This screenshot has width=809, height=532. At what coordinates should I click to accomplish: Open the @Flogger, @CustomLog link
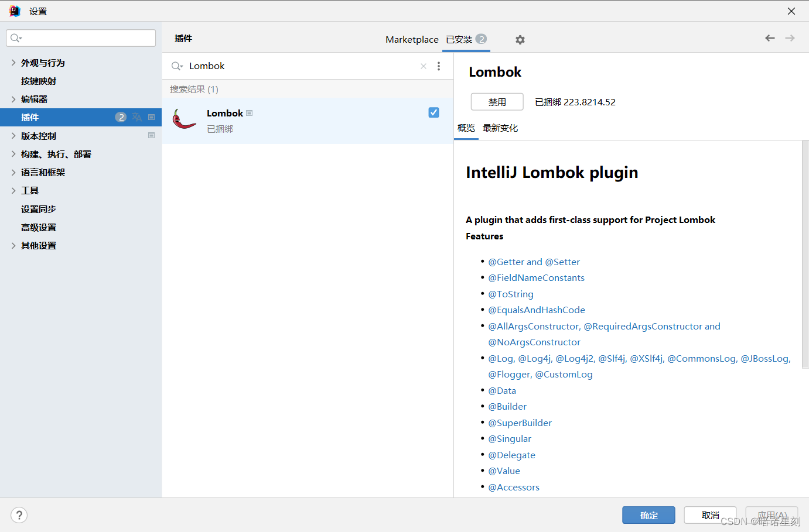(540, 374)
